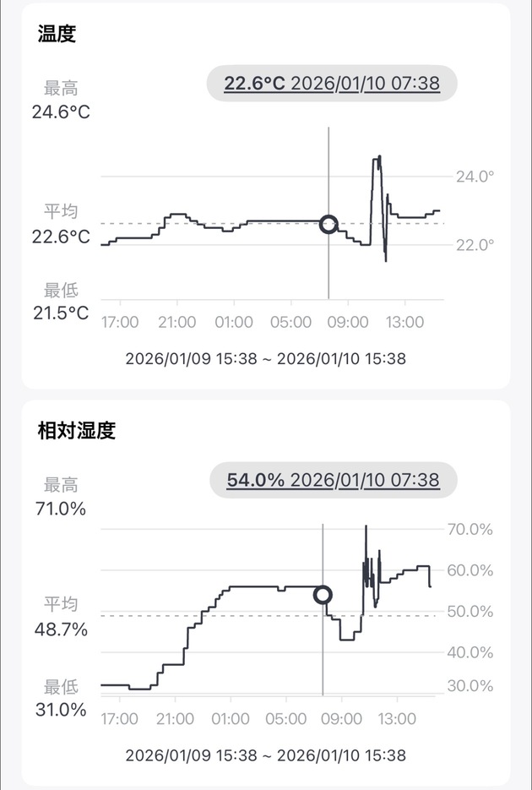The image size is (532, 790).
Task: Click the circular cursor marker on temperature chart
Action: [328, 224]
